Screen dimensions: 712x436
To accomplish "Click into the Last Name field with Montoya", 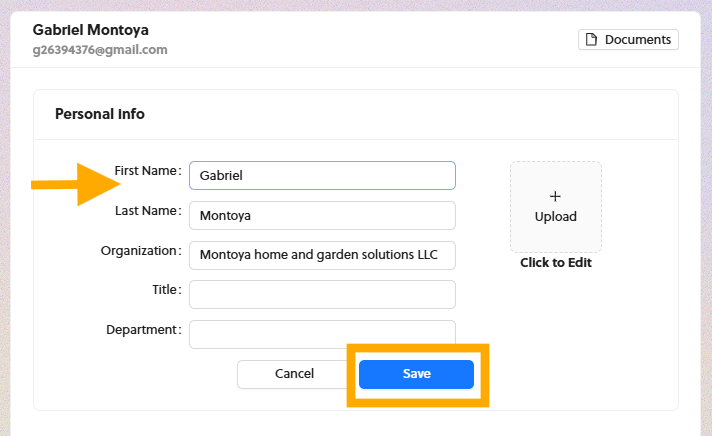I will (x=322, y=215).
